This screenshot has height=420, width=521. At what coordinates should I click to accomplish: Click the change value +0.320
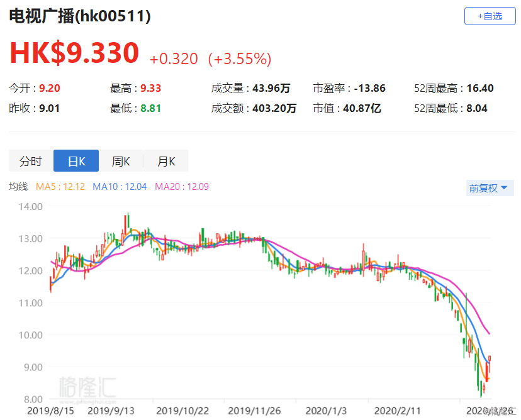click(x=174, y=58)
